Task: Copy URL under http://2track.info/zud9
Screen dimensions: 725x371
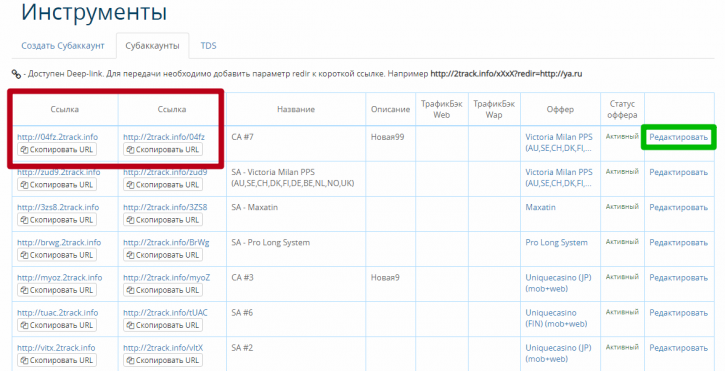Action: 163,185
